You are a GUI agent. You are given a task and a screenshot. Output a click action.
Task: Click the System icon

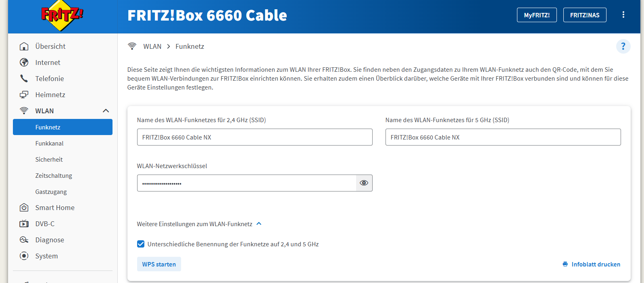pyautogui.click(x=24, y=256)
